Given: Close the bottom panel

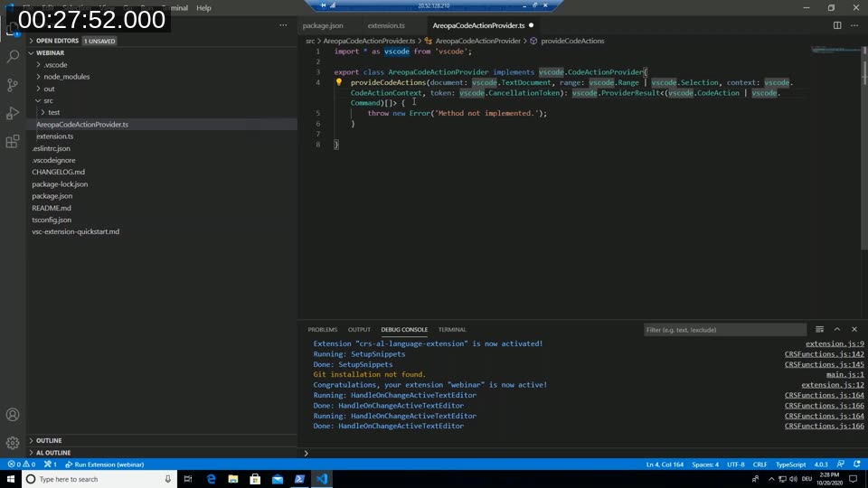Looking at the screenshot, I should [854, 329].
